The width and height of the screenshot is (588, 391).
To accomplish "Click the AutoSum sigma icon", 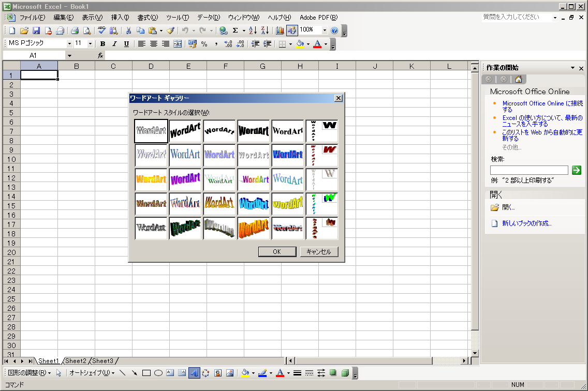I will [x=235, y=31].
